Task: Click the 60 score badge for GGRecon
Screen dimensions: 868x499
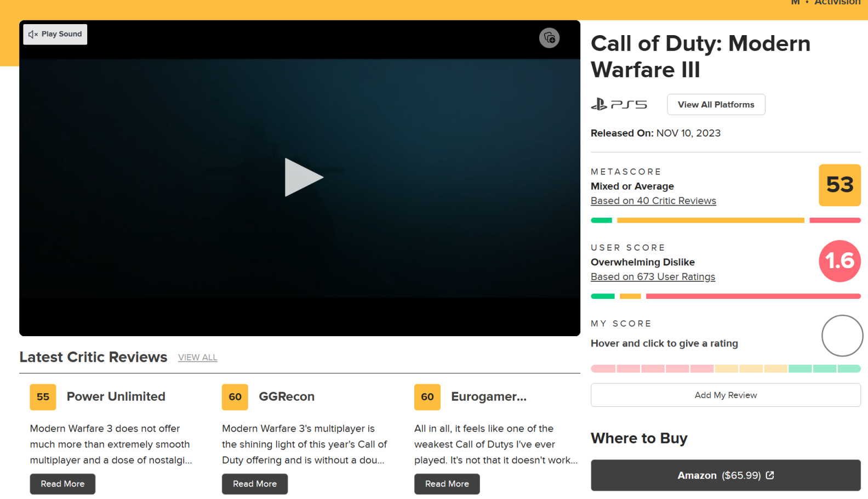Action: point(235,397)
